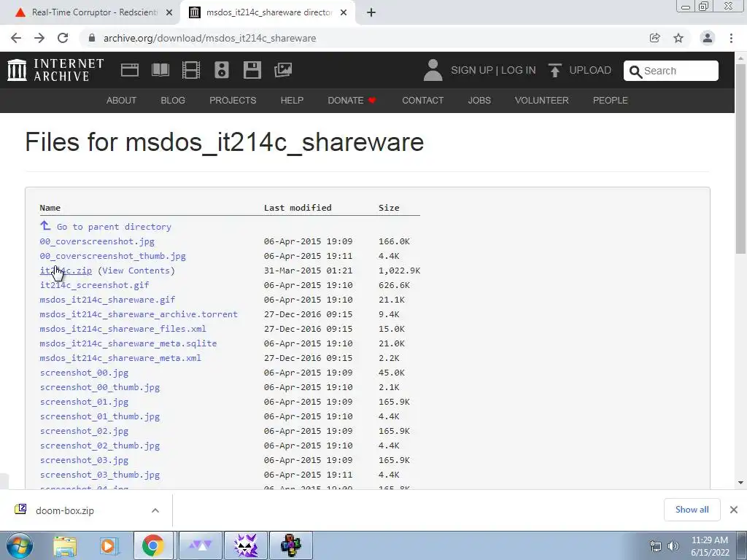Open Windows Media Player taskbar icon
Screen dimensions: 747x560
108,545
